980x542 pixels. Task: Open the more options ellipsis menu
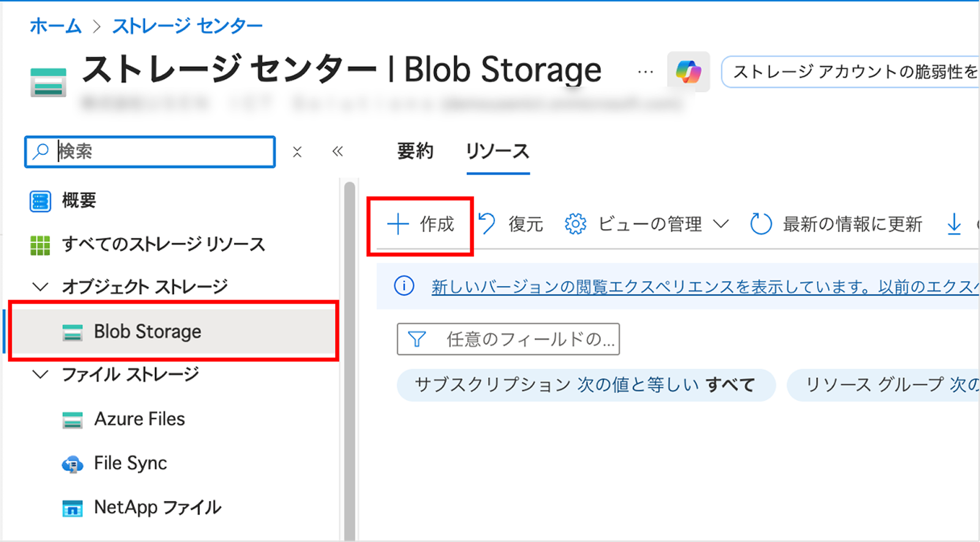pyautogui.click(x=645, y=72)
